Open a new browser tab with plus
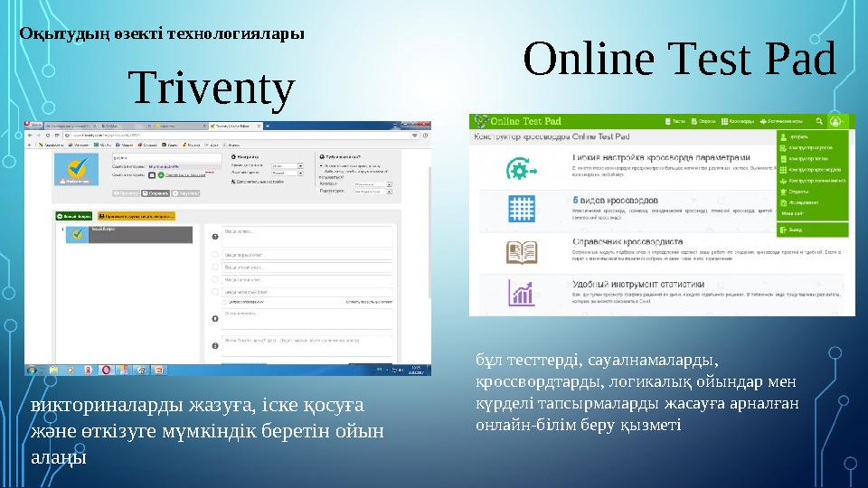Screen dimensions: 868x488 tap(268, 127)
